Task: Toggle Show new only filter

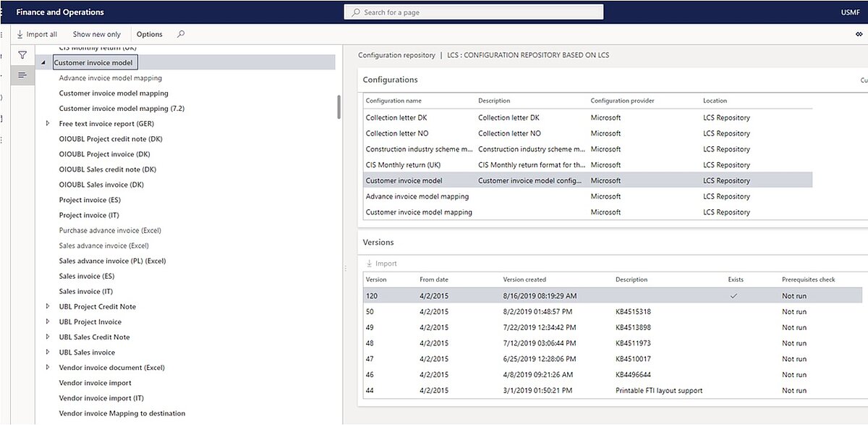Action: pyautogui.click(x=97, y=34)
